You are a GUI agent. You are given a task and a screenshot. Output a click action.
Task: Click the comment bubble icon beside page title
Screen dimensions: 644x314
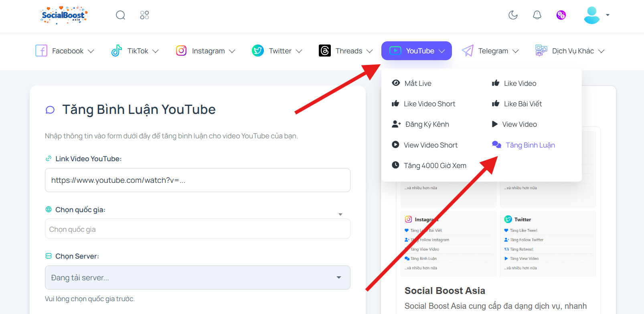50,110
